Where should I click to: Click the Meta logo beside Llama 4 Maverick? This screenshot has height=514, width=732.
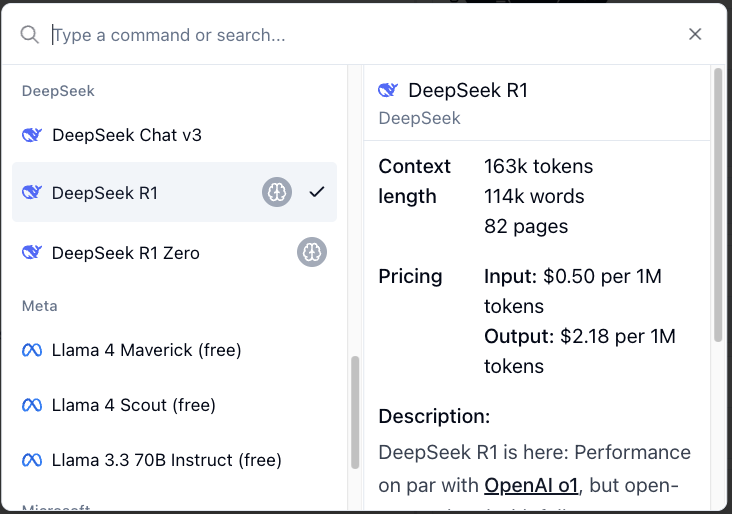(x=32, y=350)
